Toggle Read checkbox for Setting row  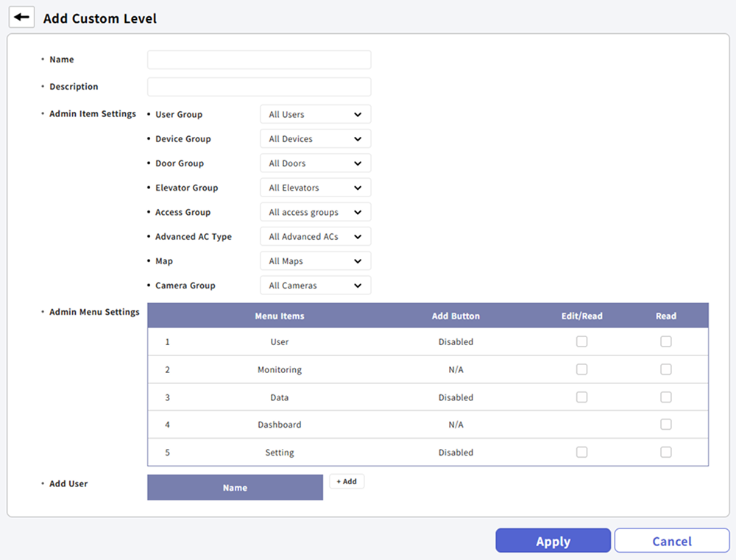pos(666,453)
